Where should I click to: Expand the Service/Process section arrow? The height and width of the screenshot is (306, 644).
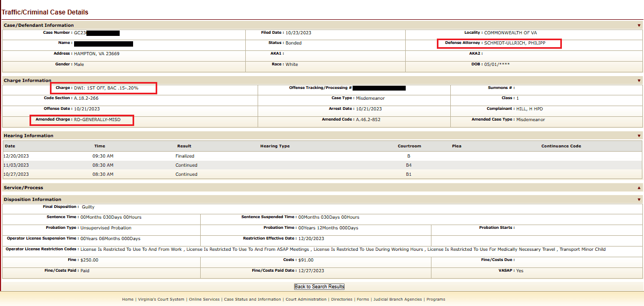pos(639,188)
